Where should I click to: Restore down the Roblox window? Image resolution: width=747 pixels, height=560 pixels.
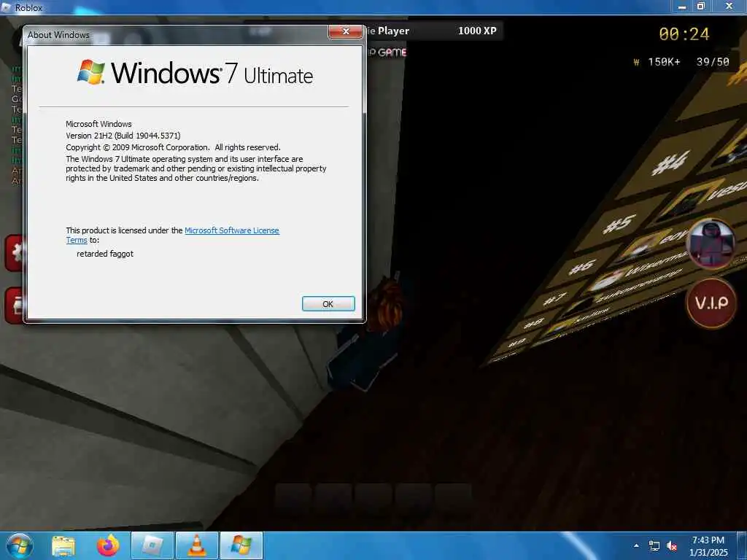click(701, 7)
